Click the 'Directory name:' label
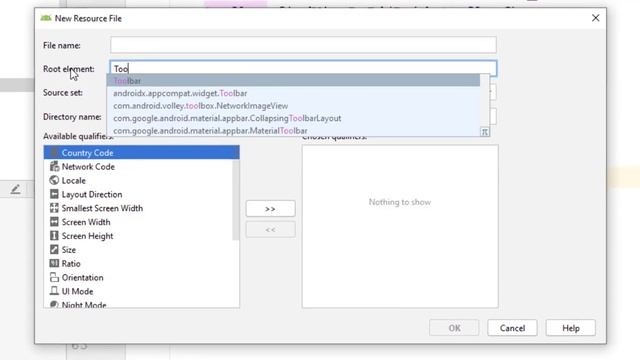This screenshot has width=640, height=360. pyautogui.click(x=72, y=117)
